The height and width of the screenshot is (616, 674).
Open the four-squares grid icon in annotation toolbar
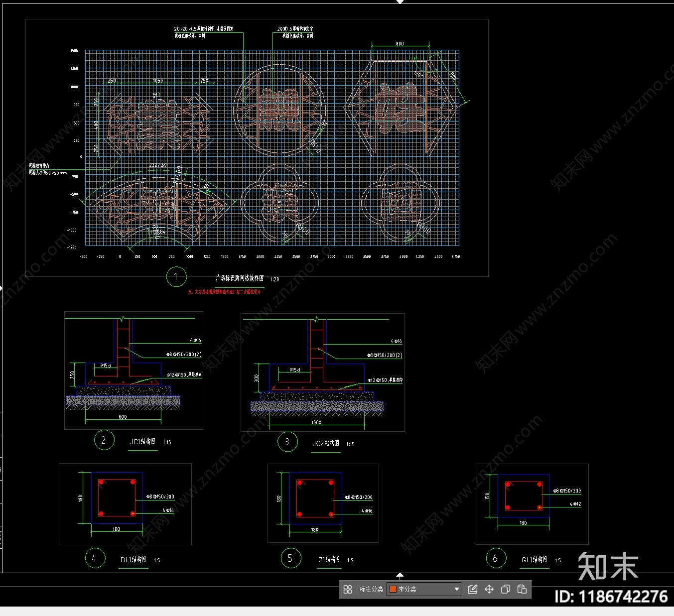(x=348, y=589)
